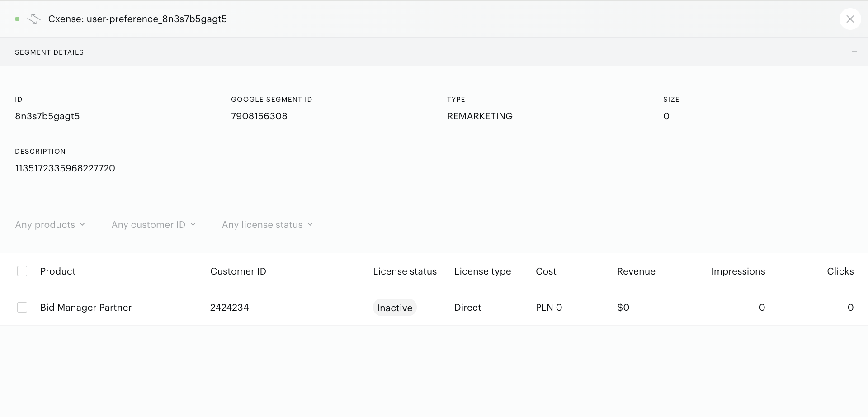Select Bid Manager Partner product name
This screenshot has height=417, width=868.
pos(86,308)
